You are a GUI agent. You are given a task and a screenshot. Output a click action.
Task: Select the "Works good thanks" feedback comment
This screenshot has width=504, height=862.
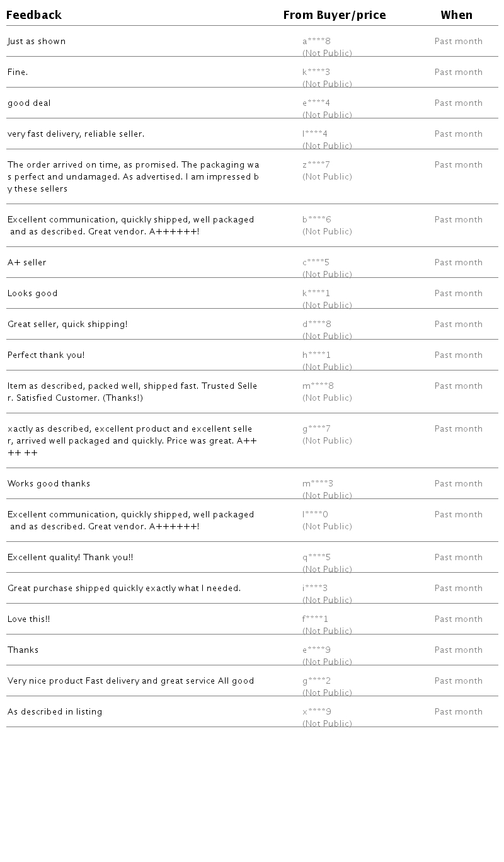point(49,484)
